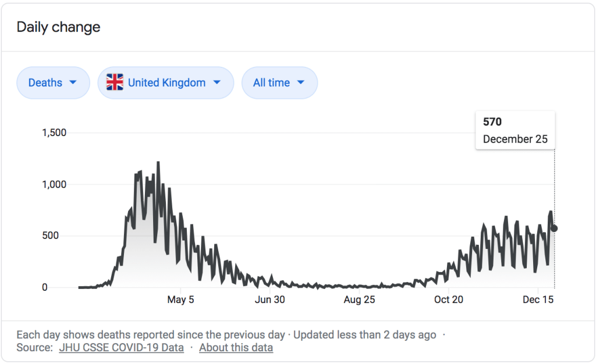This screenshot has height=364, width=596.
Task: Click the Daily change heading
Action: pyautogui.click(x=58, y=27)
